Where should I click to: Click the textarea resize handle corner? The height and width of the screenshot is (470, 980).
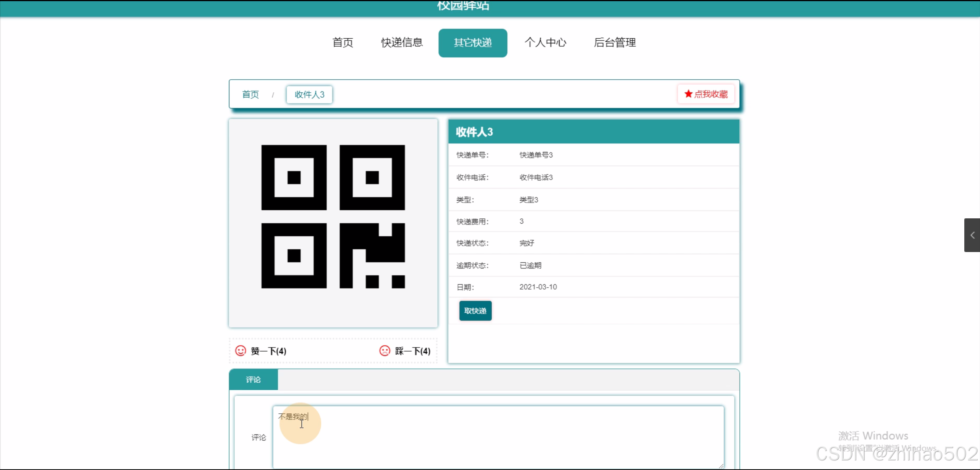pyautogui.click(x=721, y=465)
